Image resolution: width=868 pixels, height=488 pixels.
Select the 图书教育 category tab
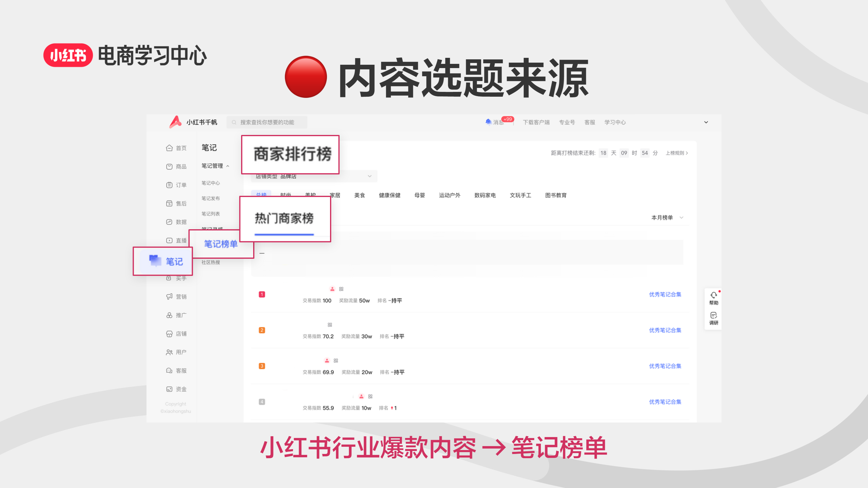(556, 195)
